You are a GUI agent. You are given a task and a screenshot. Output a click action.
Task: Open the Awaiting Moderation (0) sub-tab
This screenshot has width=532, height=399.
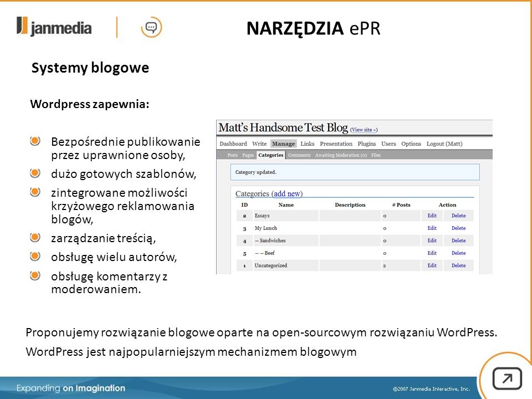pos(341,155)
